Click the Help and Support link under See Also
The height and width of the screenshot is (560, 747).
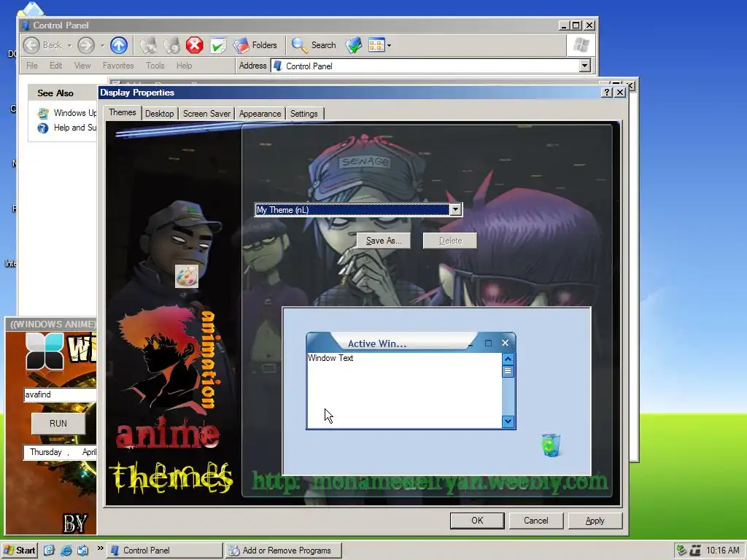coord(75,128)
